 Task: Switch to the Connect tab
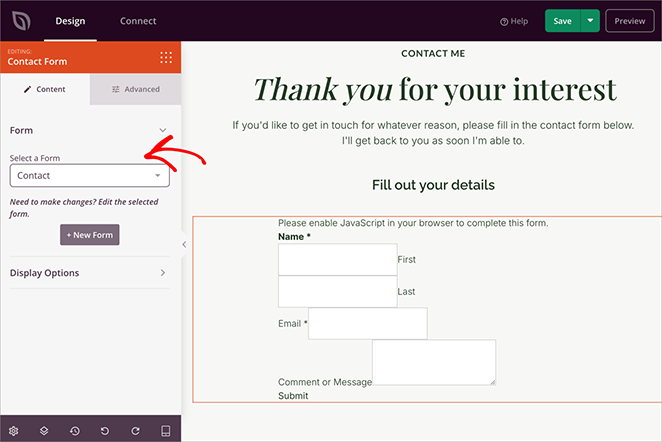(137, 21)
